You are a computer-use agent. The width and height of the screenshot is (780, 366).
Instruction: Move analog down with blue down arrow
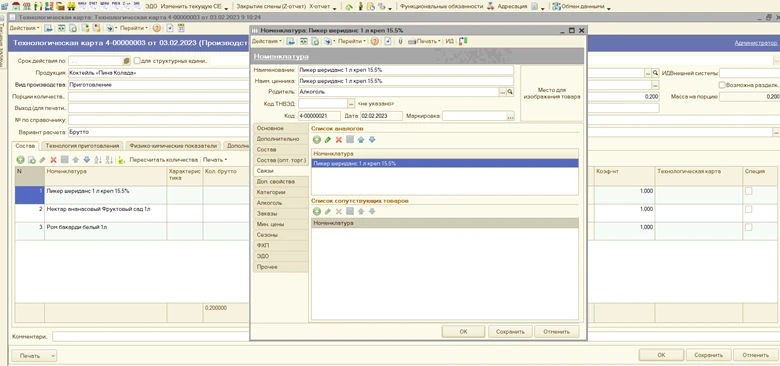372,140
